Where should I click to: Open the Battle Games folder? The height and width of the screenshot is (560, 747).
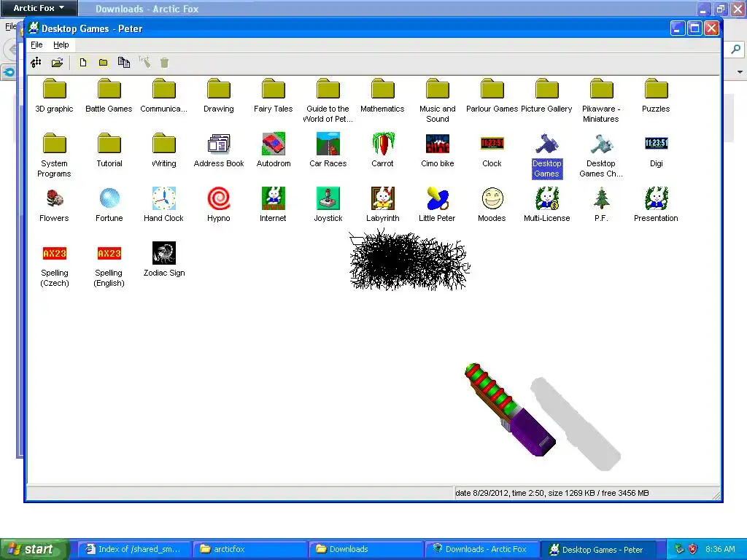(109, 90)
